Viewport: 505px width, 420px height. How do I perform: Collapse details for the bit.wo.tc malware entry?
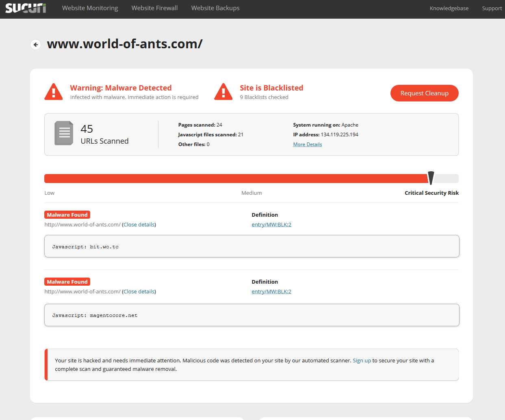[139, 224]
